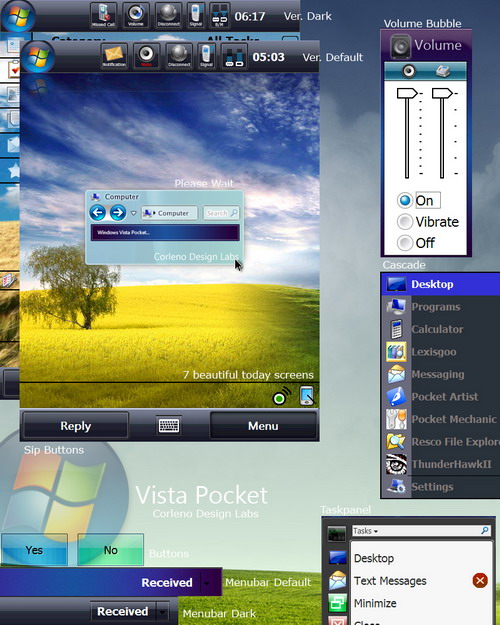Click Signal phone icon in Default taskbar
Screen dimensions: 500x625
coord(207,56)
